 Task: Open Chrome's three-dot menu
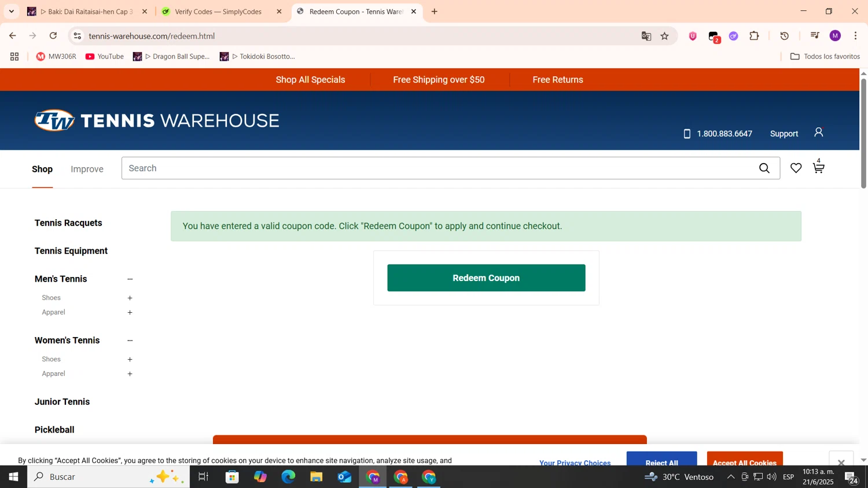click(x=855, y=36)
